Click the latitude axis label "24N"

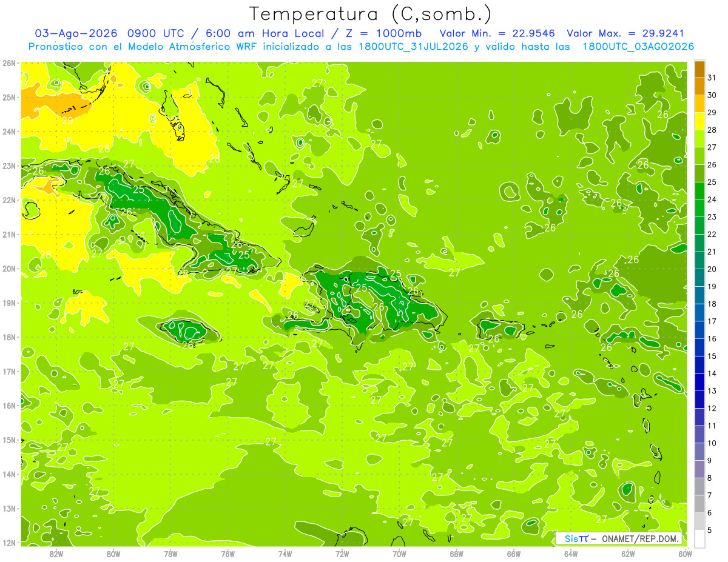point(8,132)
